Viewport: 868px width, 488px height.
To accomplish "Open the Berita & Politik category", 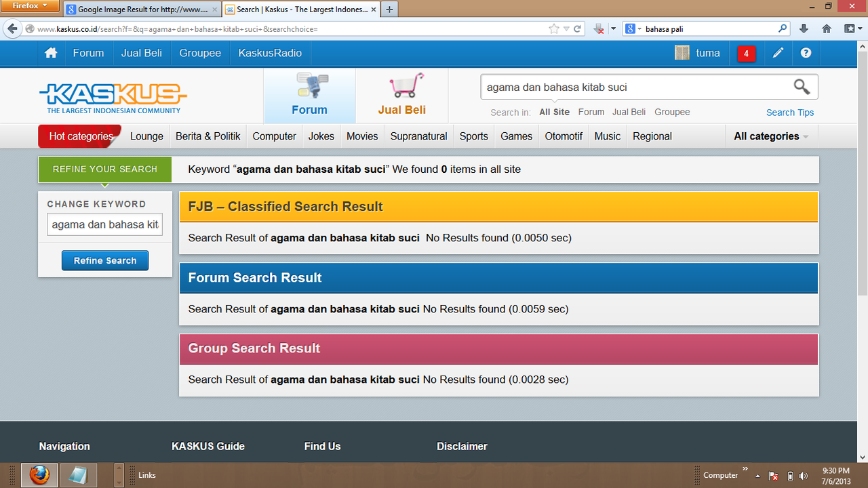I will point(208,136).
